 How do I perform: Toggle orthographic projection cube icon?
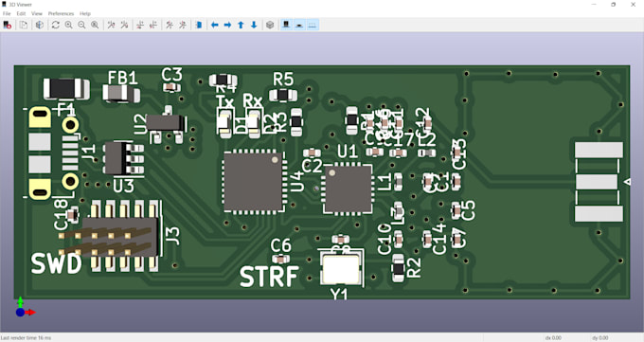(270, 25)
